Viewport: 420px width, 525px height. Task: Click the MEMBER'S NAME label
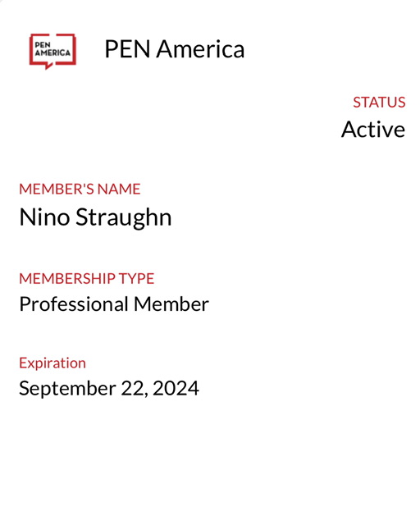[x=80, y=189]
